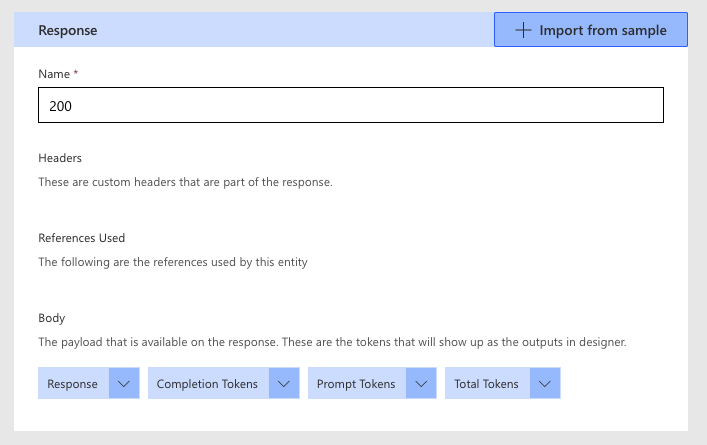Click the References Used section heading
Screen dimensions: 707x445
coord(82,238)
